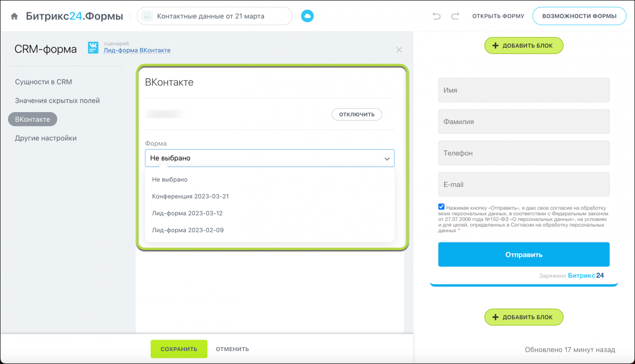635x364 pixels.
Task: Click the green СОХРАНИТЬ button
Action: [179, 349]
